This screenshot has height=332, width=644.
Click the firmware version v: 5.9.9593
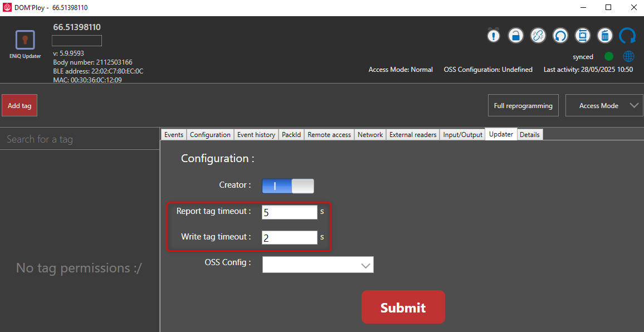pos(69,53)
